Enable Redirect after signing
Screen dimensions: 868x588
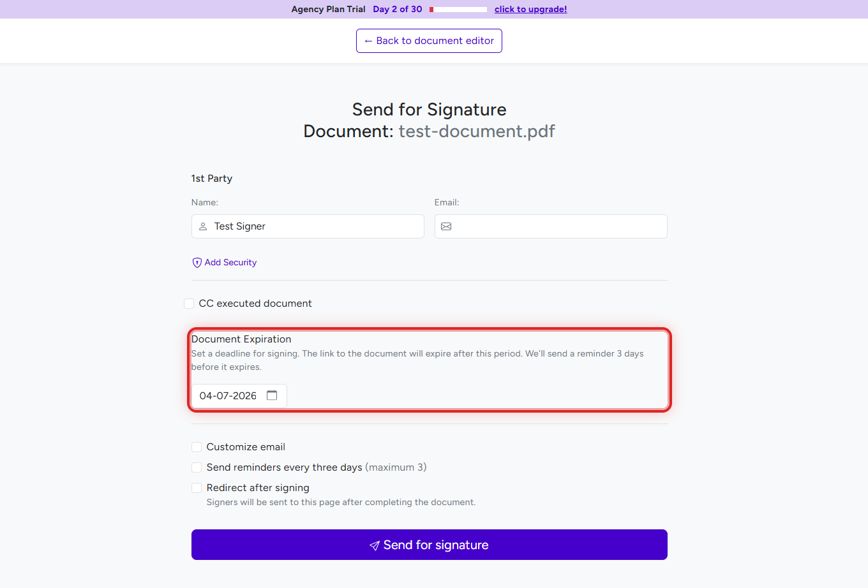[x=197, y=488]
